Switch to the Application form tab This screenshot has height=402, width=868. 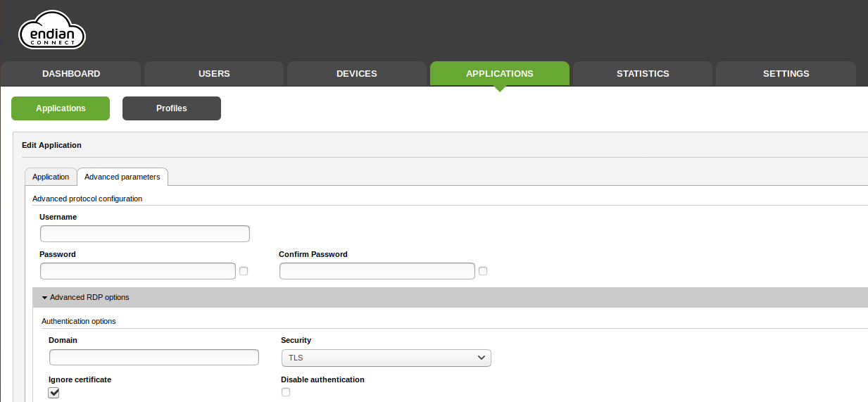[51, 177]
